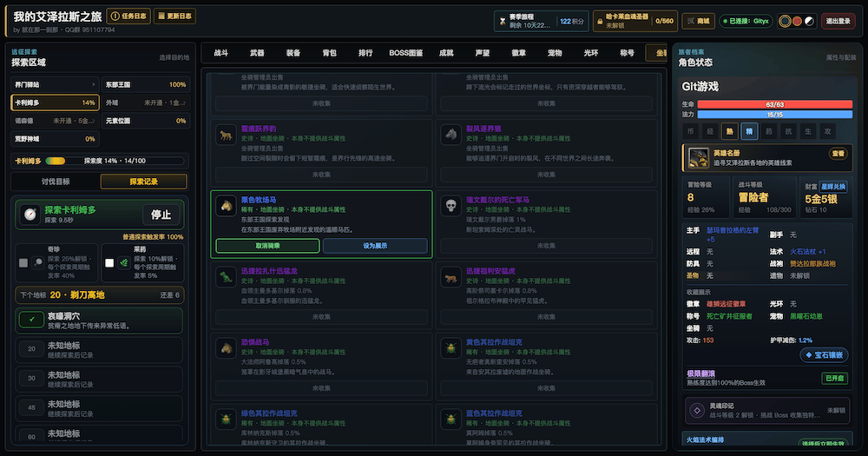Click the 栗色牧场马 horse mount icon
Image resolution: width=868 pixels, height=456 pixels.
tap(226, 206)
